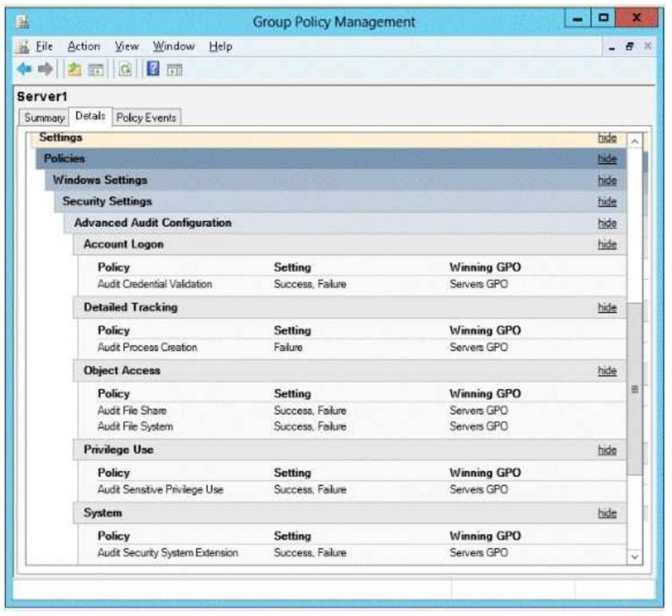Collapse the System header

pyautogui.click(x=349, y=513)
